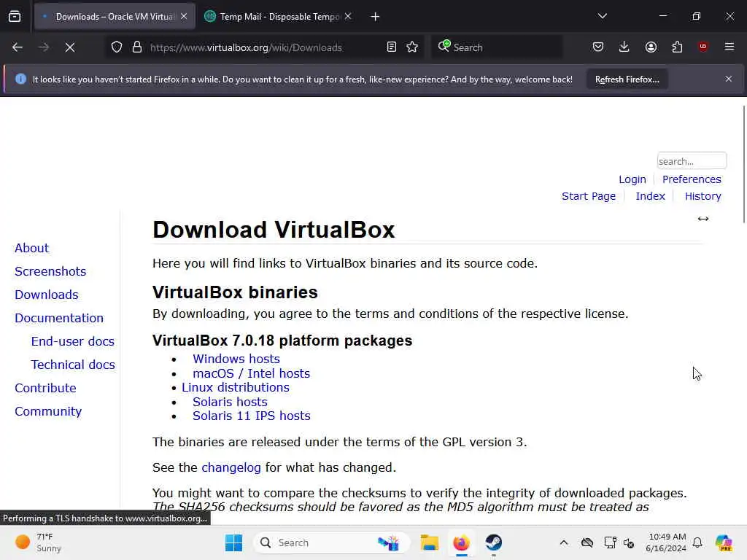Click the VirtualBox site search field

coord(692,161)
